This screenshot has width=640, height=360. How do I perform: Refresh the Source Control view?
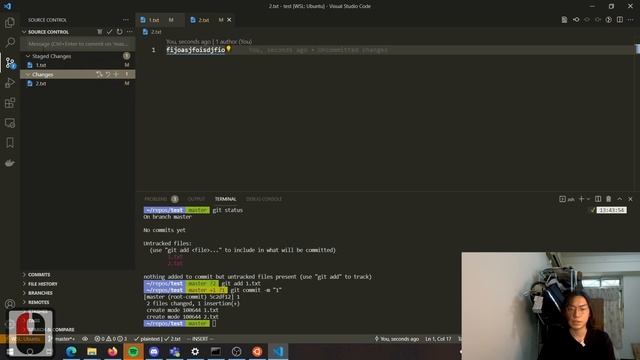pos(119,31)
